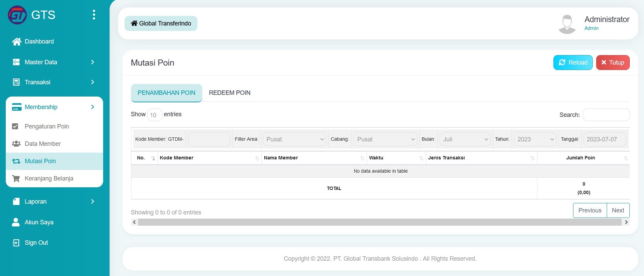Click the Akun Saya user icon
Viewport: 644px width, 276px height.
click(x=16, y=222)
